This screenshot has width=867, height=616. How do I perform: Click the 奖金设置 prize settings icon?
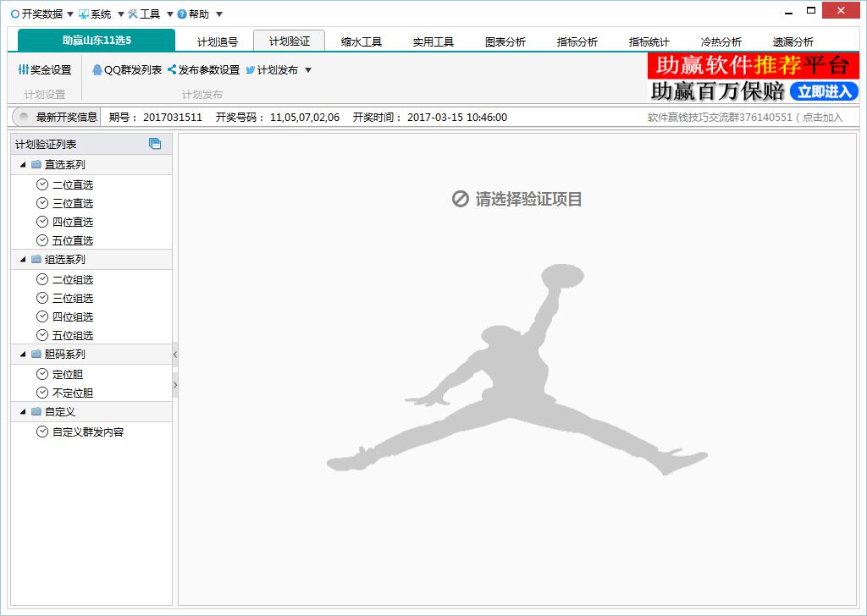click(x=24, y=70)
